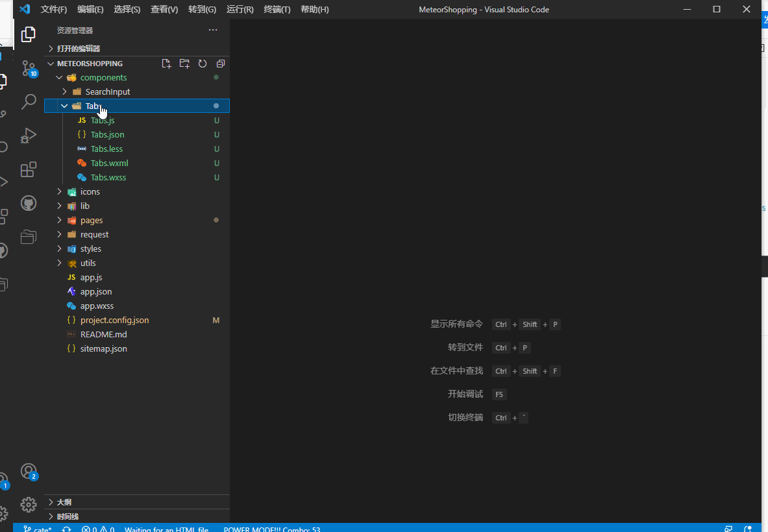This screenshot has width=768, height=532.
Task: Open the 编辑(E) menu
Action: tap(91, 9)
